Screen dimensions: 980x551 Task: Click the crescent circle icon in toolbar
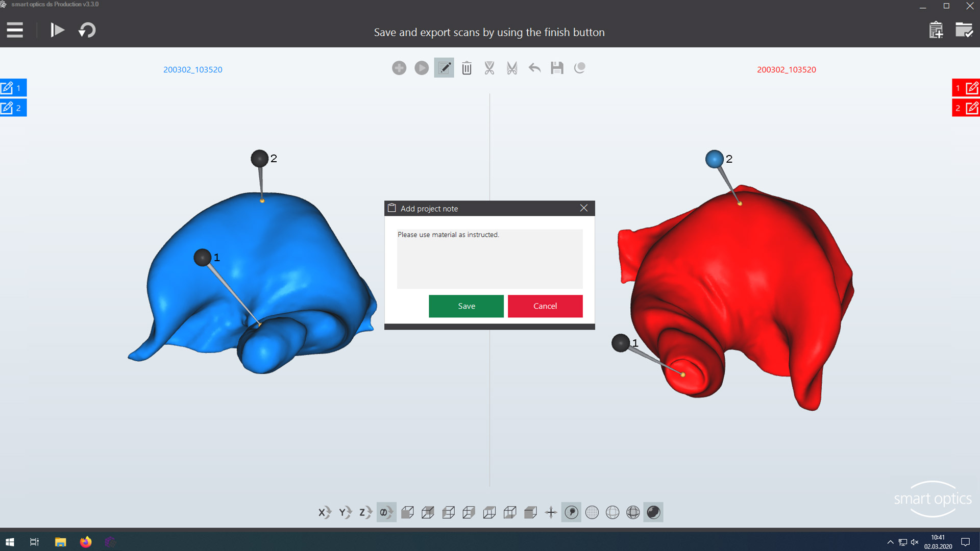[x=579, y=68]
